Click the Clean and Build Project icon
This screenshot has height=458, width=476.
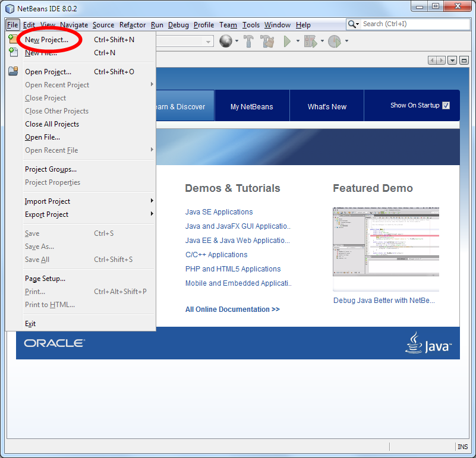point(267,42)
